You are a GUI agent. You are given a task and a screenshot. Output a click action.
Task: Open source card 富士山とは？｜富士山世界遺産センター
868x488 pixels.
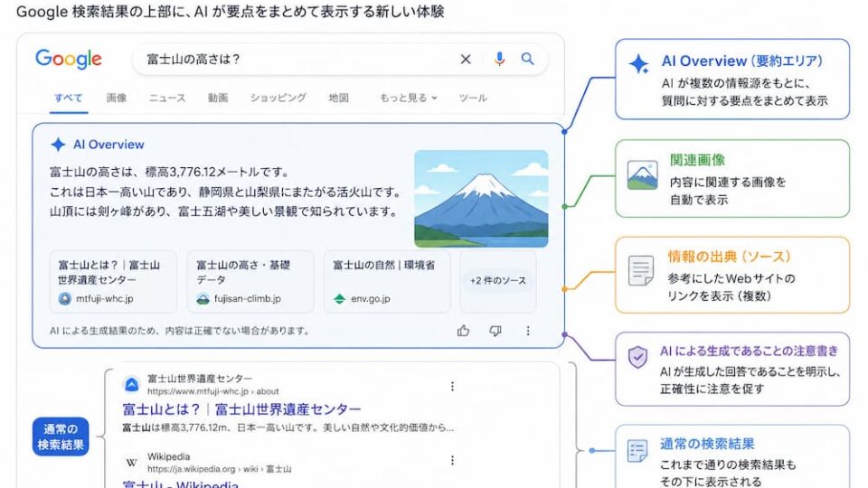pos(114,282)
